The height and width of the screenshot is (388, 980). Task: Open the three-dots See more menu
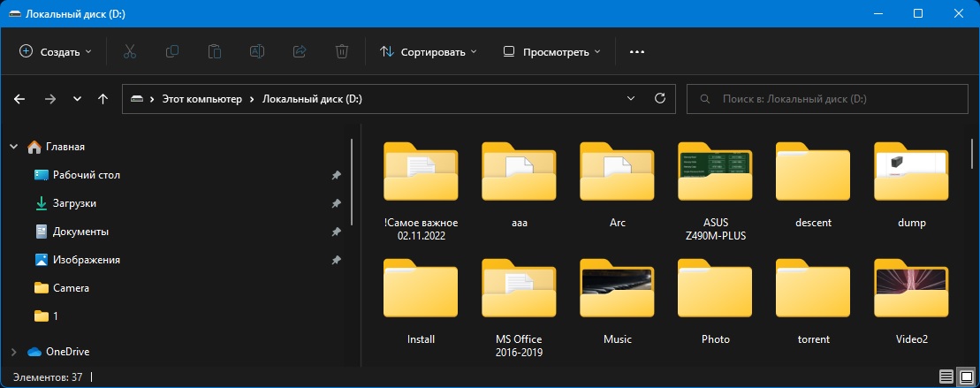637,52
